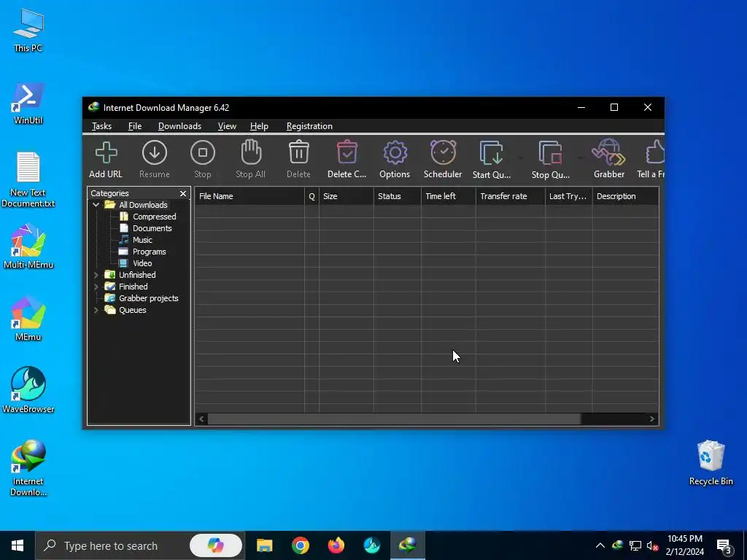The height and width of the screenshot is (560, 747).
Task: Open Firefox from the taskbar
Action: (336, 545)
